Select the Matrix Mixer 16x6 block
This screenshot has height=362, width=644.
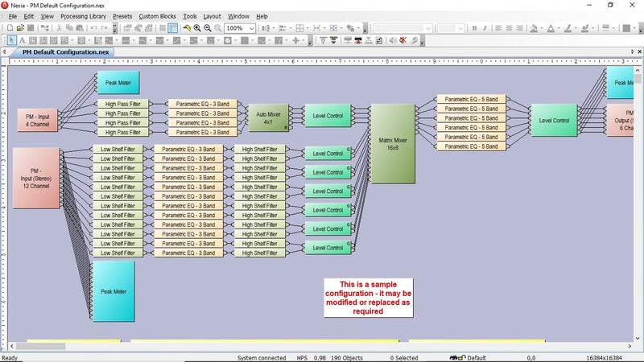tap(392, 144)
